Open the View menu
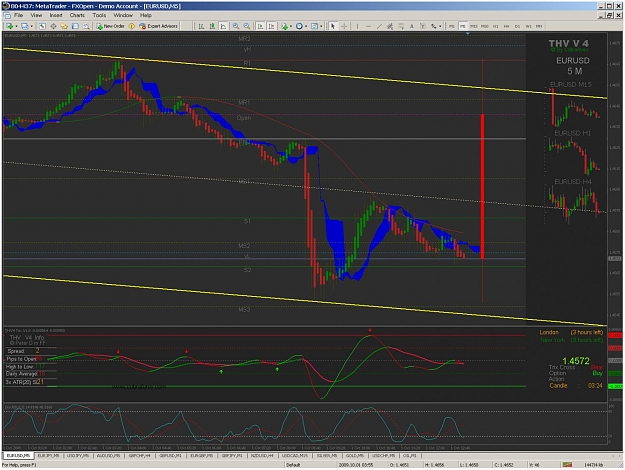 tap(36, 15)
